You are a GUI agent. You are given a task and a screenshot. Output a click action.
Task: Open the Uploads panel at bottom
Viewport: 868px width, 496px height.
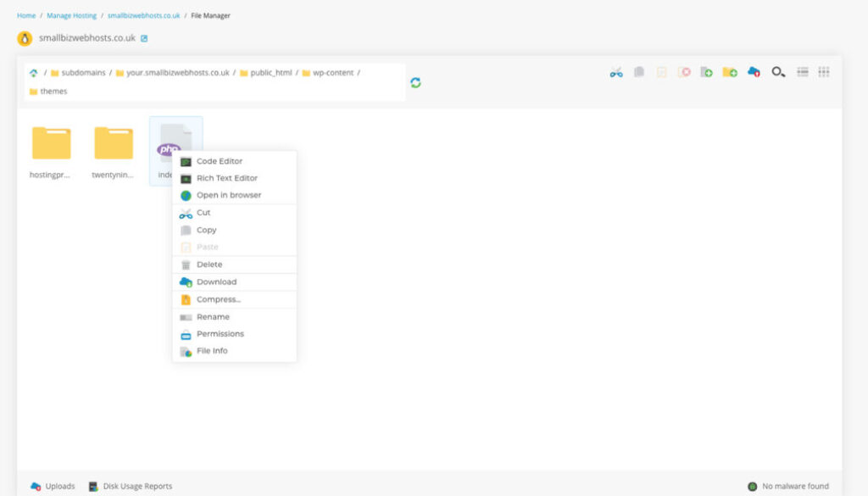(53, 486)
